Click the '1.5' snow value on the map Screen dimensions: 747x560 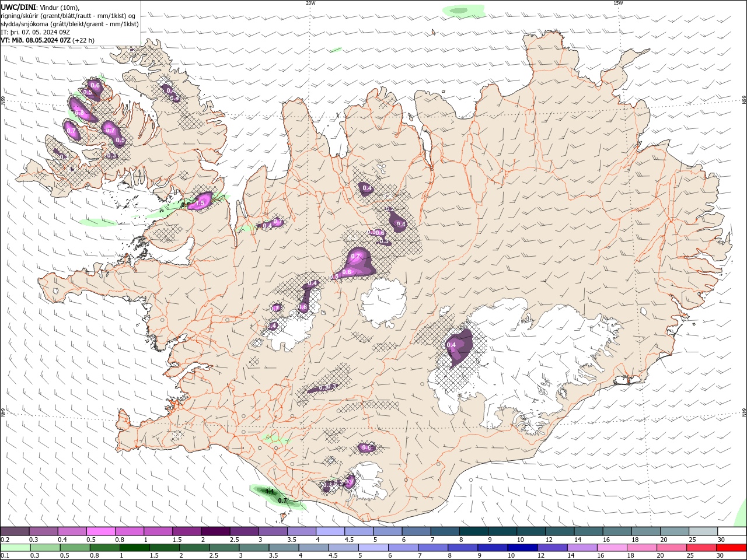[x=201, y=204]
